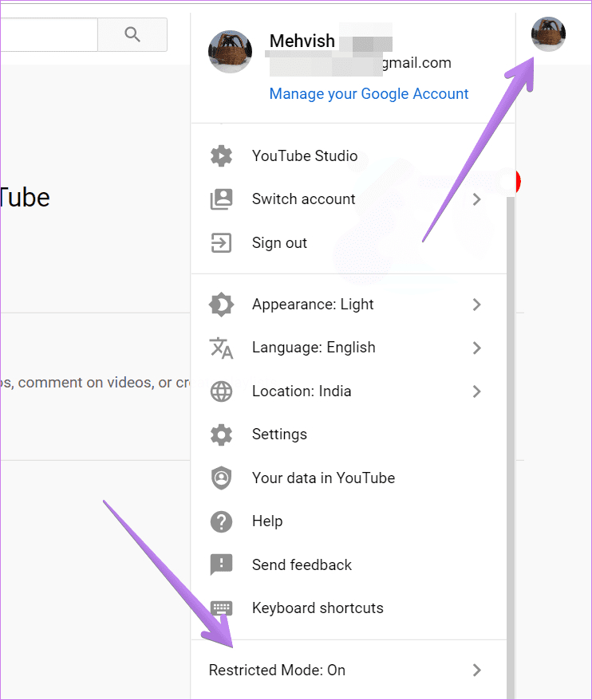The width and height of the screenshot is (592, 700).
Task: Click the profile picture in the top corner
Action: pyautogui.click(x=548, y=34)
